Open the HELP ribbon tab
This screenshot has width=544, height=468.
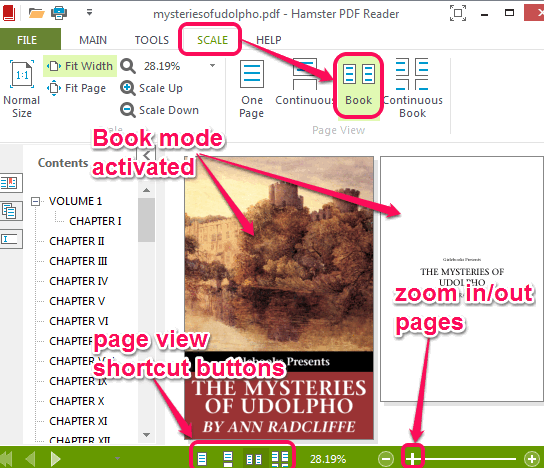click(x=269, y=40)
